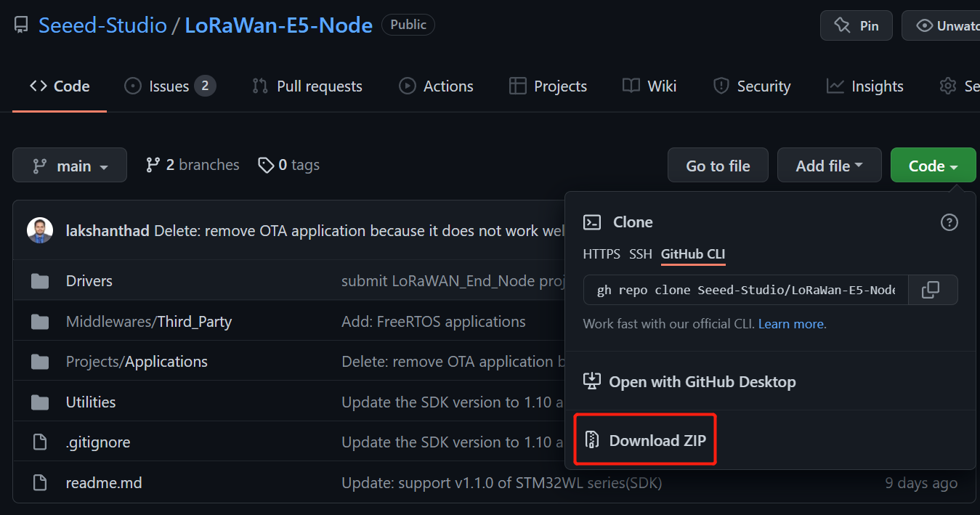Open the Utilities folder
The height and width of the screenshot is (515, 980).
pyautogui.click(x=91, y=402)
